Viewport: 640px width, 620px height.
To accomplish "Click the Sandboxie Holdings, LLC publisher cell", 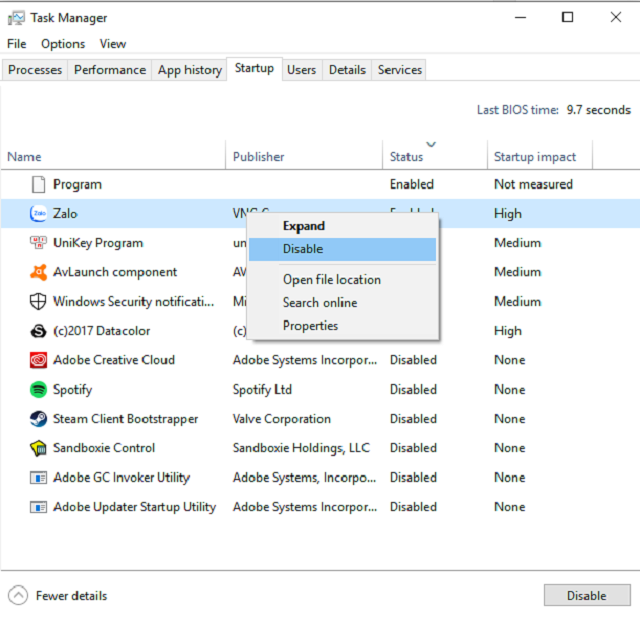I will pyautogui.click(x=301, y=448).
